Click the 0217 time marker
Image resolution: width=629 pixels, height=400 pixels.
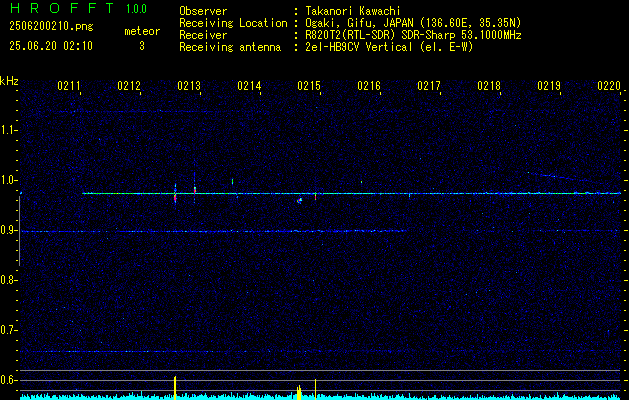[x=429, y=85]
